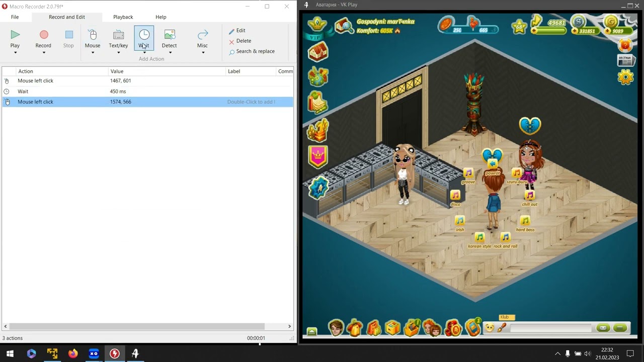644x362 pixels.
Task: Click the korean style dance icon
Action: [x=479, y=237]
